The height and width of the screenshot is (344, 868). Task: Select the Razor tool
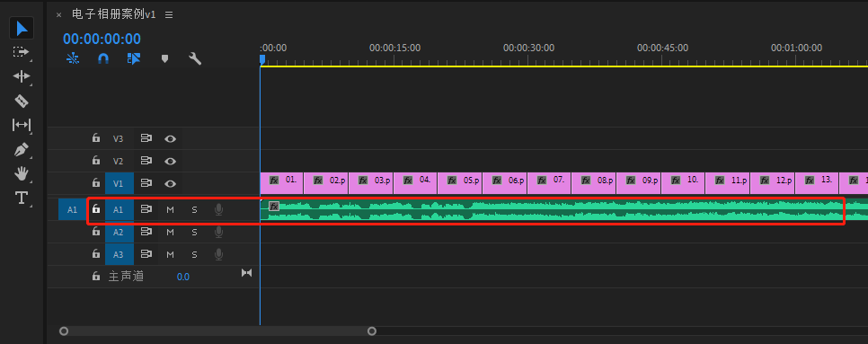(21, 101)
